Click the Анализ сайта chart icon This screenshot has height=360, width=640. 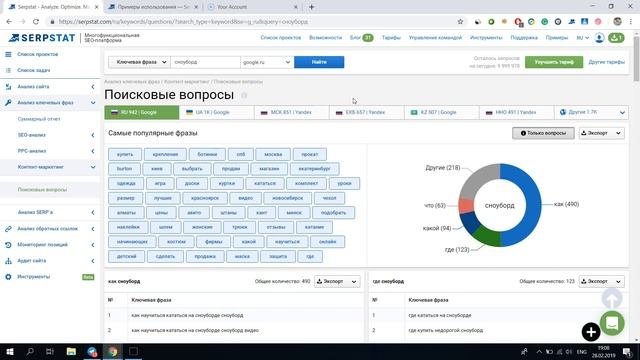[x=8, y=87]
